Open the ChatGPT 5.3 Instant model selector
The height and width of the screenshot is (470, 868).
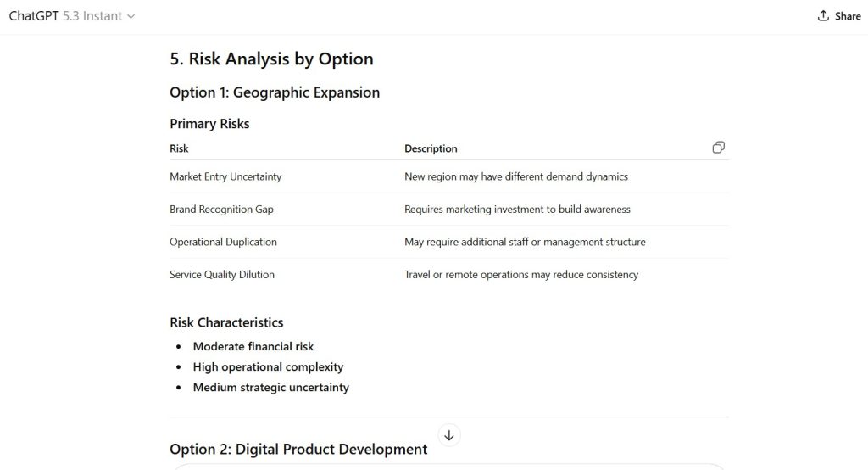click(72, 16)
